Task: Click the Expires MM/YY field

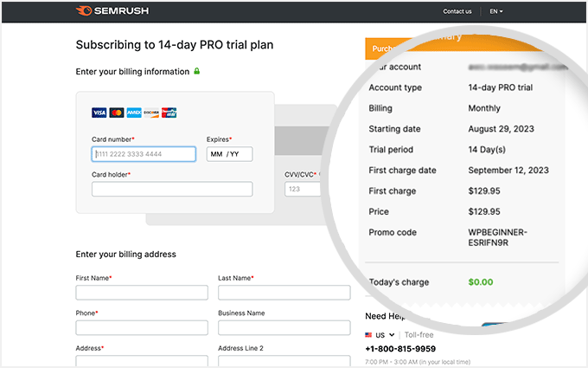Action: (x=229, y=154)
